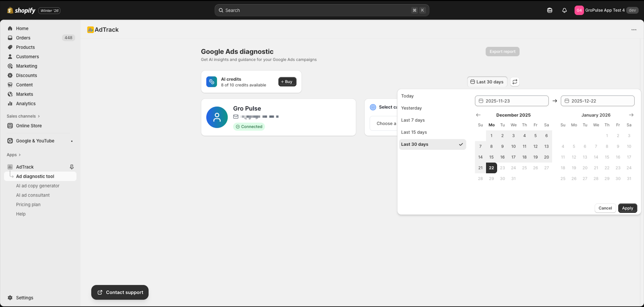The width and height of the screenshot is (644, 307).
Task: Click the next-month arrow in the calendar
Action: click(631, 115)
